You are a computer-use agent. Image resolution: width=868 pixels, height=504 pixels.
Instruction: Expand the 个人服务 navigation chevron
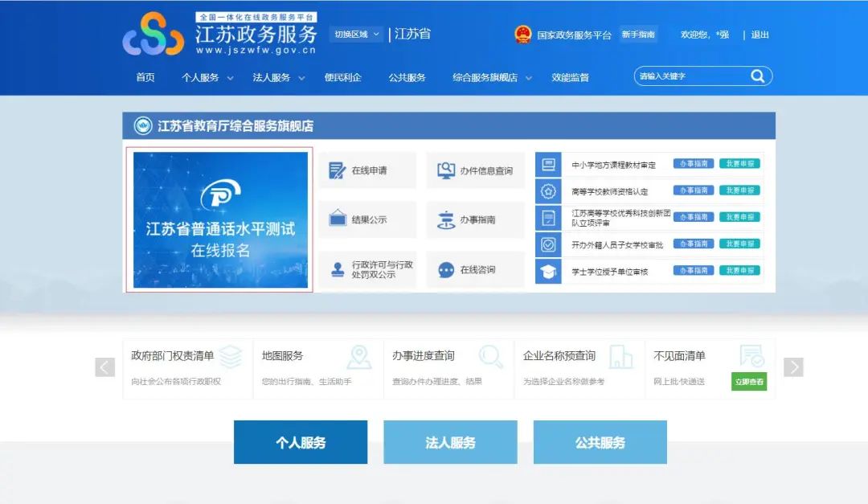pyautogui.click(x=231, y=78)
